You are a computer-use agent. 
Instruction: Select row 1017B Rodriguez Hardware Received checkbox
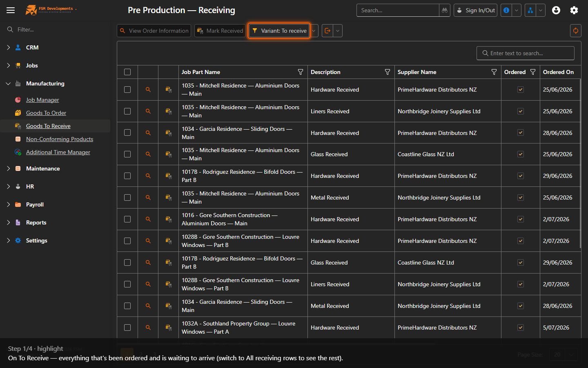click(127, 176)
